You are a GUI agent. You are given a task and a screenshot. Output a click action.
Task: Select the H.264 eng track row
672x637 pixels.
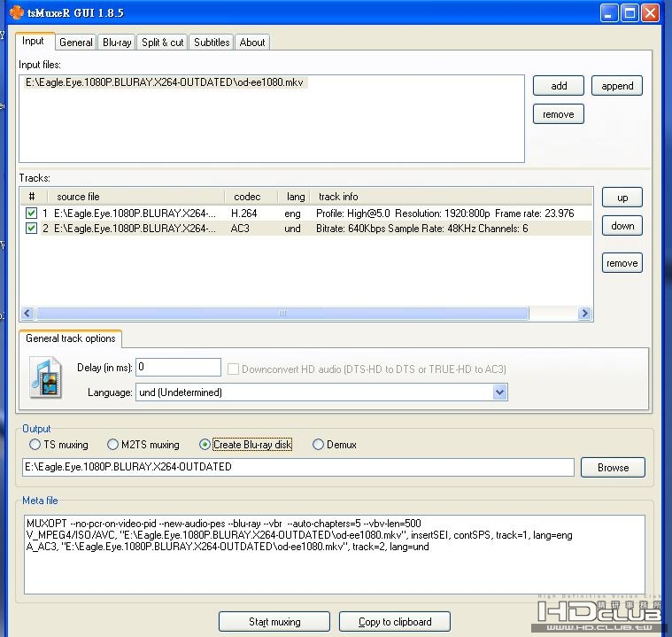(x=306, y=214)
